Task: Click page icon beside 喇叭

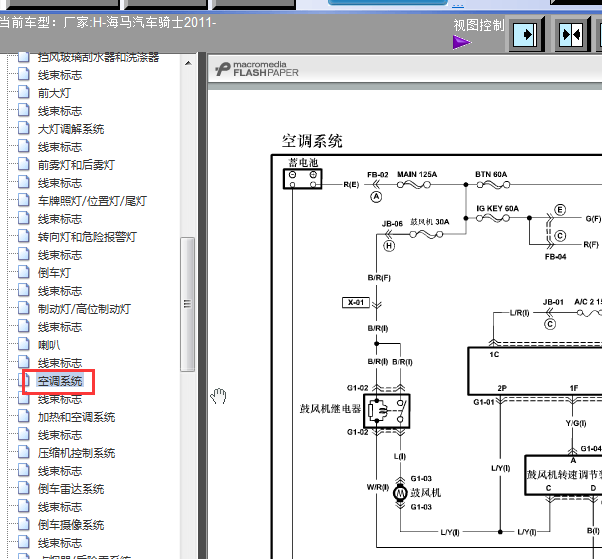Action: 24,344
